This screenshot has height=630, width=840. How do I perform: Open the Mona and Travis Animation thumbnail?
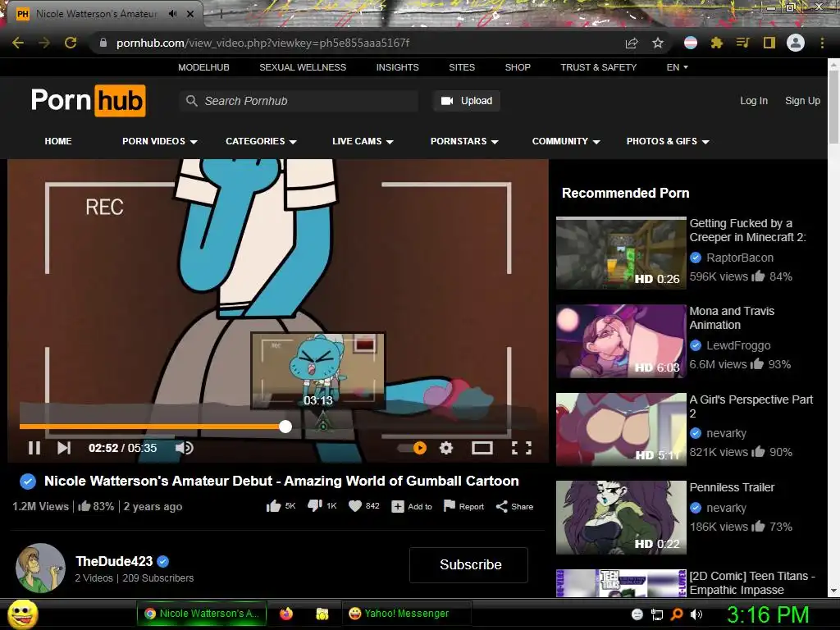point(621,341)
